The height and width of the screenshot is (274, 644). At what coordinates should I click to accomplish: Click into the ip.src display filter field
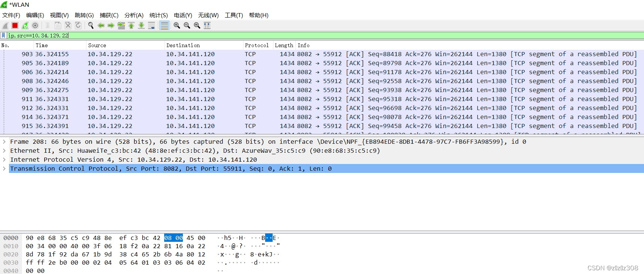(x=325, y=36)
